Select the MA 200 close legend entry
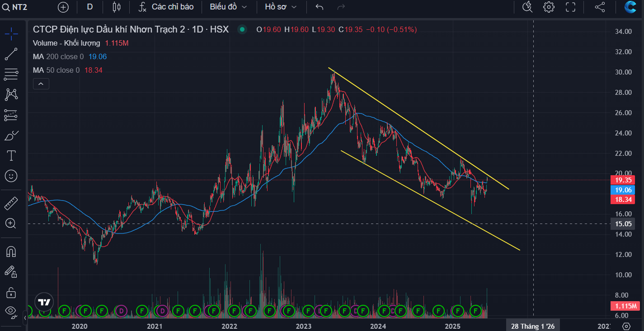Viewport: 644px width, 331px height. click(x=58, y=56)
